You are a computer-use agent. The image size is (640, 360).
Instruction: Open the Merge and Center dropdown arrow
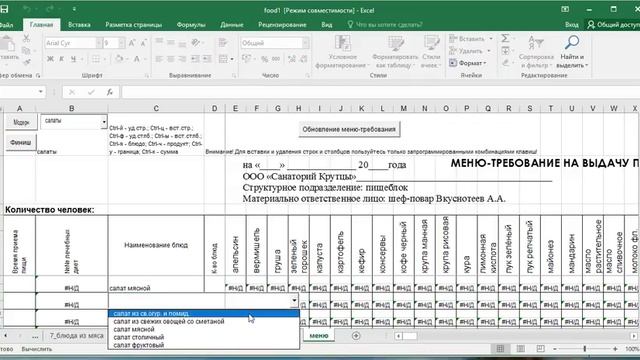pos(232,59)
